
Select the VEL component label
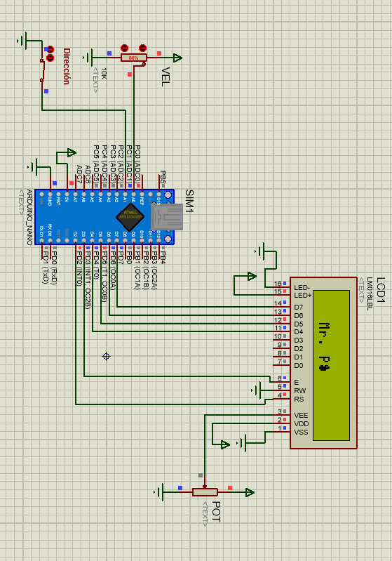[x=165, y=77]
